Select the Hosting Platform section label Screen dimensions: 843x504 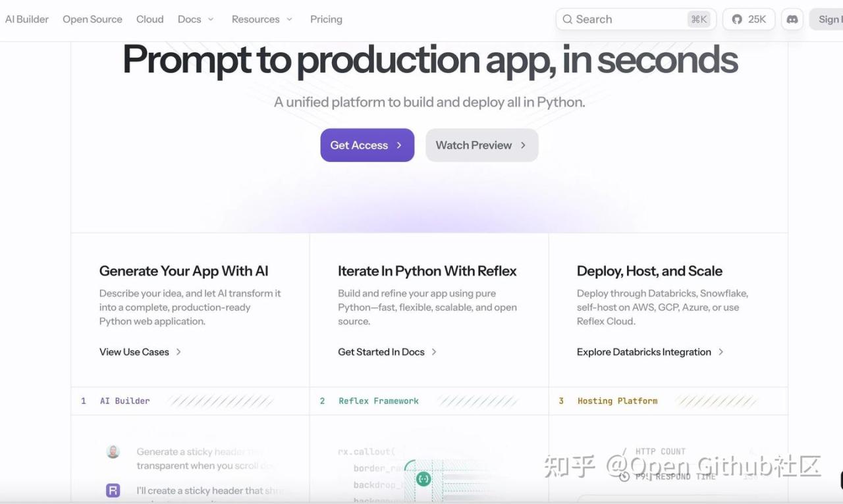[x=617, y=401]
